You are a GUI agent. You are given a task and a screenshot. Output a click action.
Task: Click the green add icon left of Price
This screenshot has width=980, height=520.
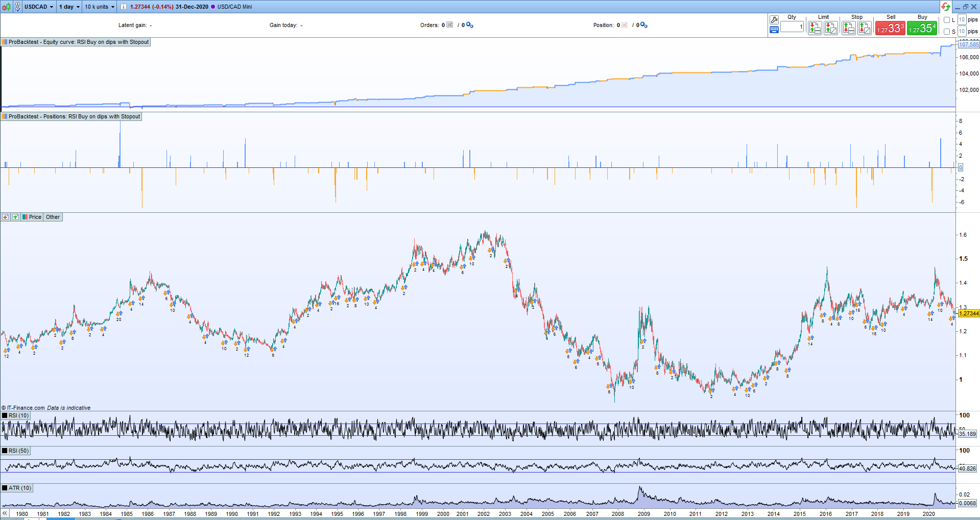[x=15, y=217]
